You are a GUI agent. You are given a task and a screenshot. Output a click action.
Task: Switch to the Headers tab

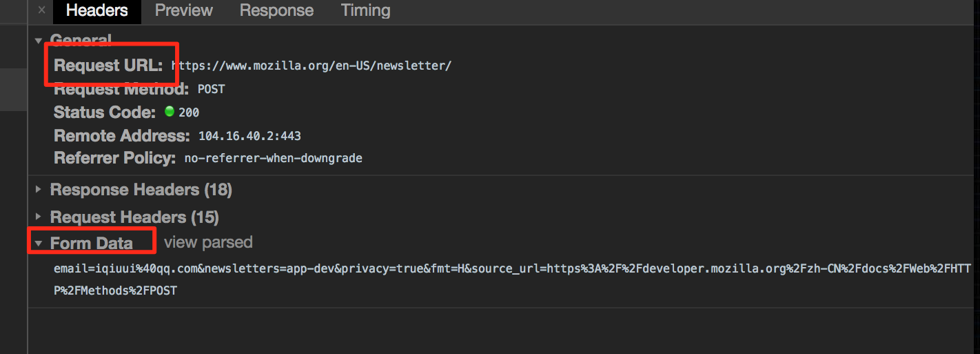tap(97, 11)
